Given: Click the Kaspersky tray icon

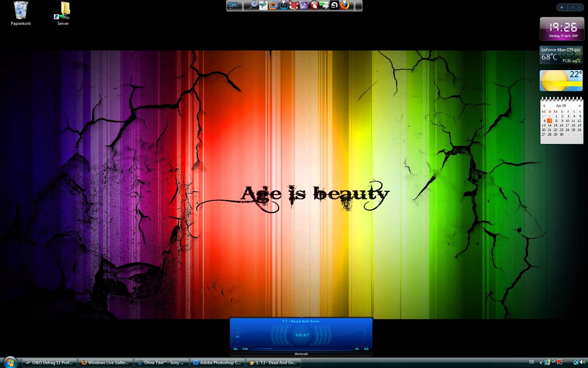Looking at the screenshot, I should coord(560,362).
